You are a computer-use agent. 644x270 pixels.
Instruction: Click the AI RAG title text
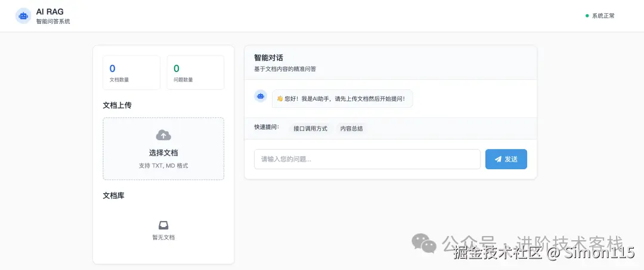coord(49,12)
